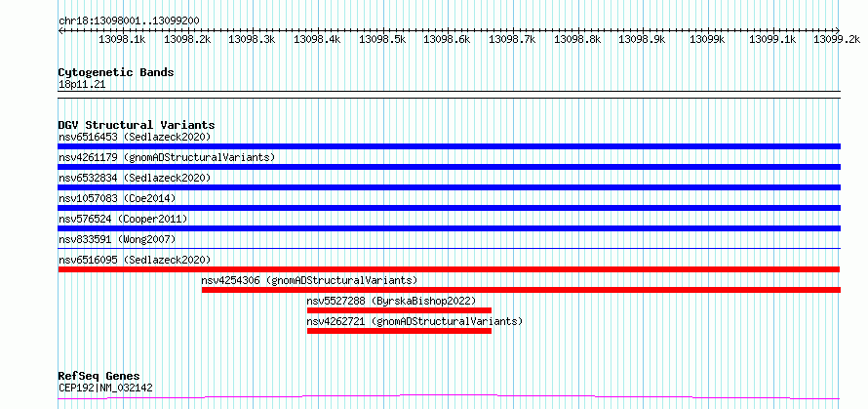Click the 13098.1k ruler tick label
868x409 pixels.
[x=122, y=39]
